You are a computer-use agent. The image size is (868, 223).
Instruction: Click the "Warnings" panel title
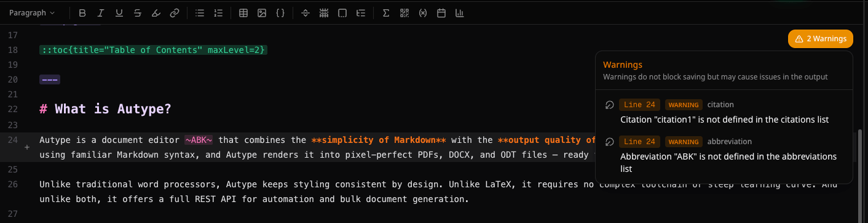[623, 64]
